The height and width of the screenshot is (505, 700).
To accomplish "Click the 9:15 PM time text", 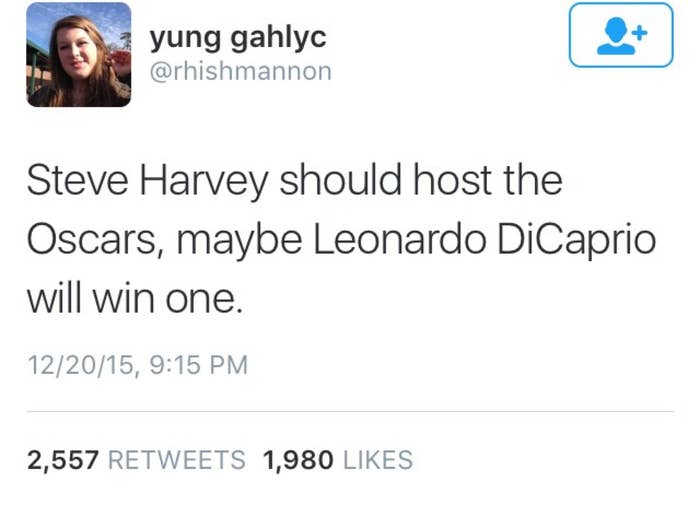I will tap(198, 365).
